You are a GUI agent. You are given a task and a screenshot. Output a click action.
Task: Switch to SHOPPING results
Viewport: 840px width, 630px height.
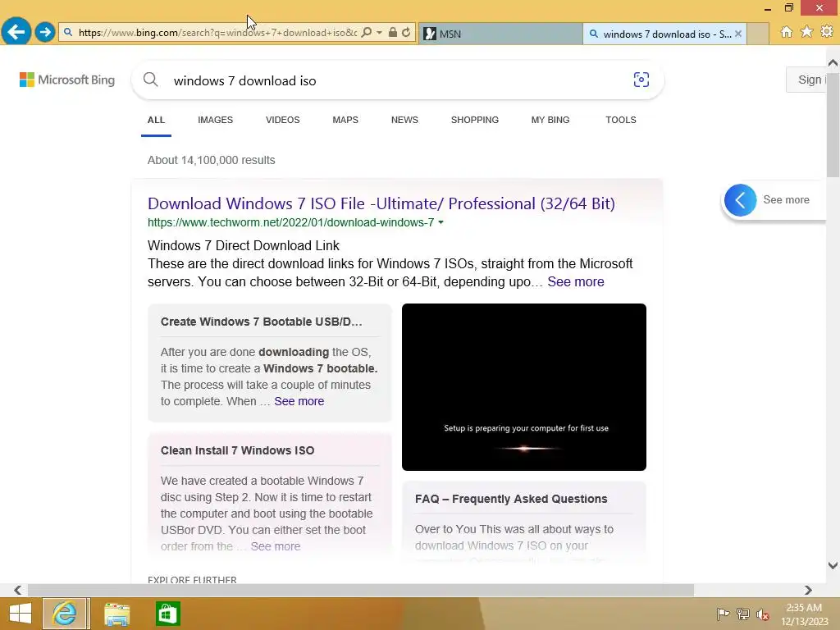click(x=475, y=120)
